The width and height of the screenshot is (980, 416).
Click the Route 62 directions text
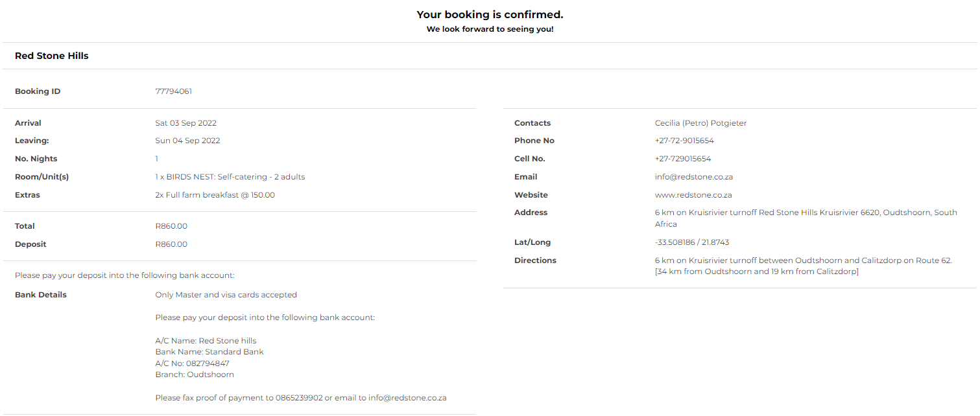(x=803, y=260)
